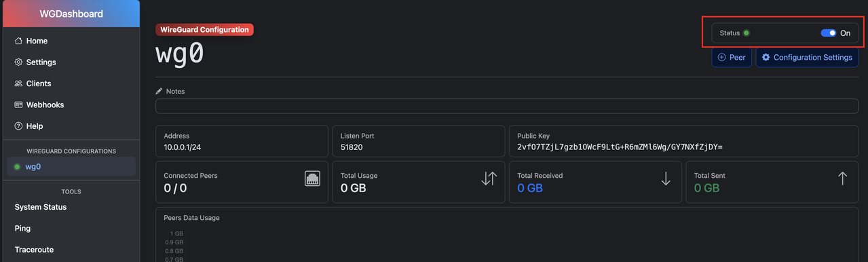
Task: Click the plus circle icon on Peer button
Action: (x=721, y=58)
